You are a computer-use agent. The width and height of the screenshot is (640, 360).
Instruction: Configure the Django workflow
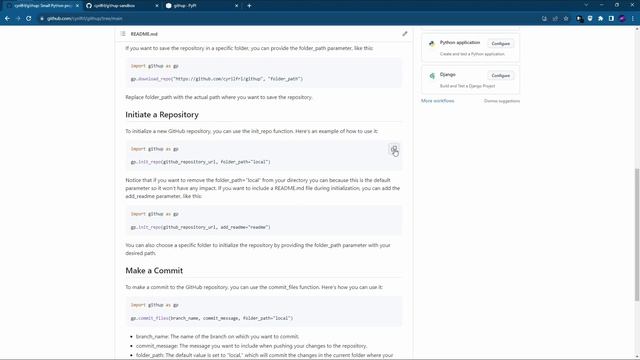(x=500, y=76)
